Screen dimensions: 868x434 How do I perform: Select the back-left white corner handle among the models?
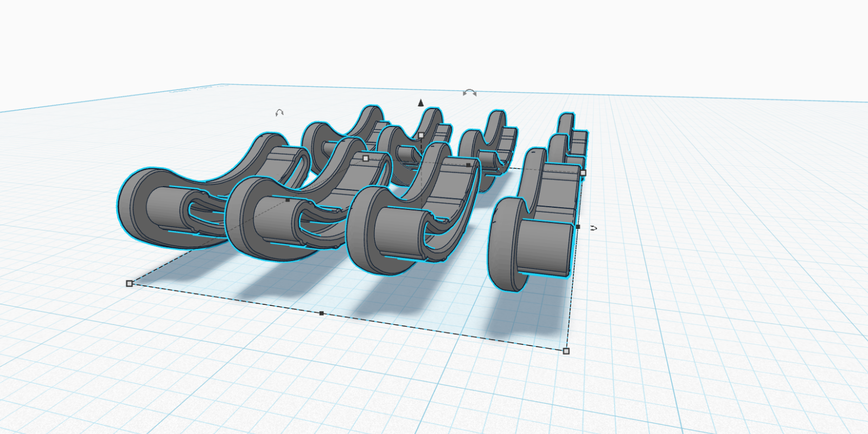366,158
